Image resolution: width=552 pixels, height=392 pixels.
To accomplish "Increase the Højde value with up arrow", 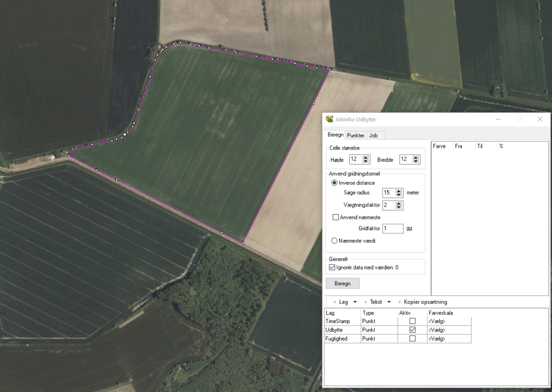I will point(366,157).
